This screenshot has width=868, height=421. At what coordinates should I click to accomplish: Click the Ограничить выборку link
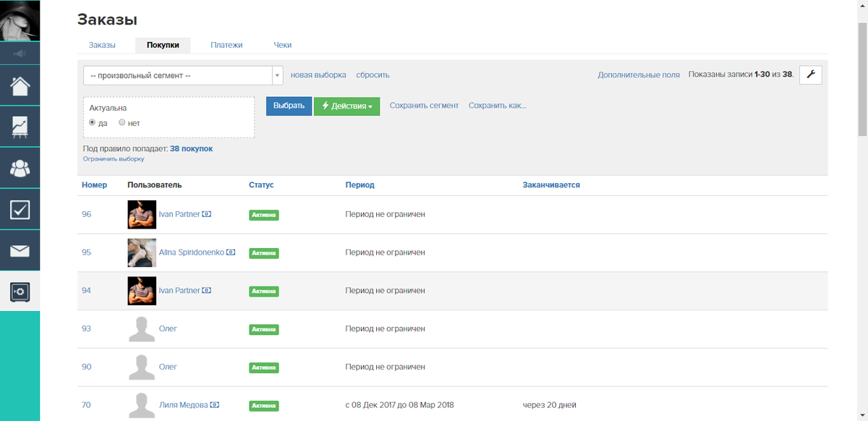tap(114, 158)
